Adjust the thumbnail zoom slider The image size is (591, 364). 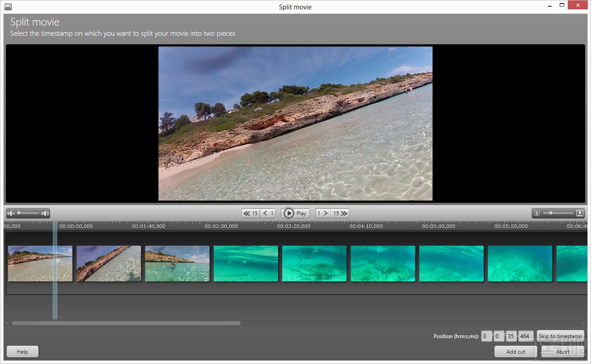551,213
